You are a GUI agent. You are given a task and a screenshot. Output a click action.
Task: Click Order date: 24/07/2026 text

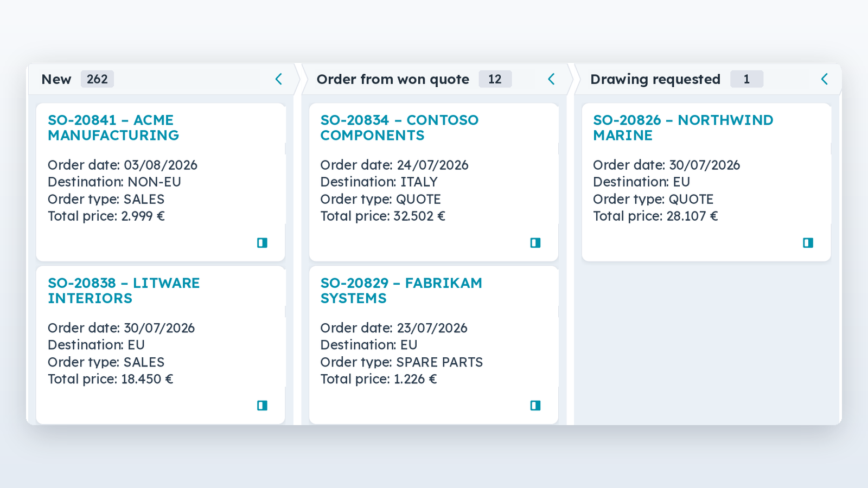(x=394, y=165)
